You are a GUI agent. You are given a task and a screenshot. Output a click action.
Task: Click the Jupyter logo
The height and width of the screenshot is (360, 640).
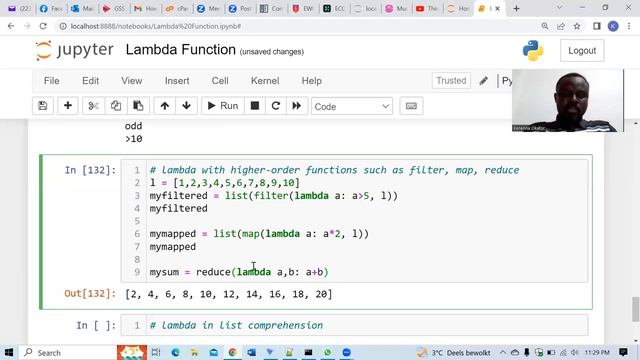coord(74,50)
